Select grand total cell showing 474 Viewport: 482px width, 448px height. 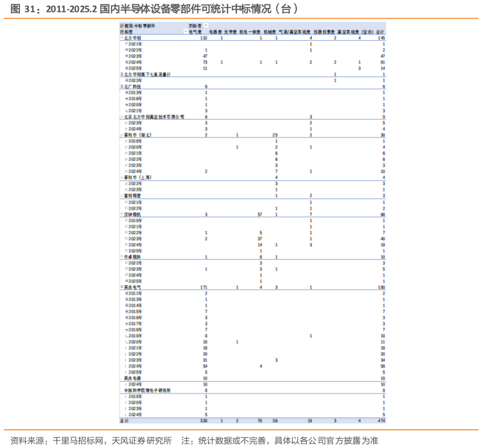[x=381, y=420]
